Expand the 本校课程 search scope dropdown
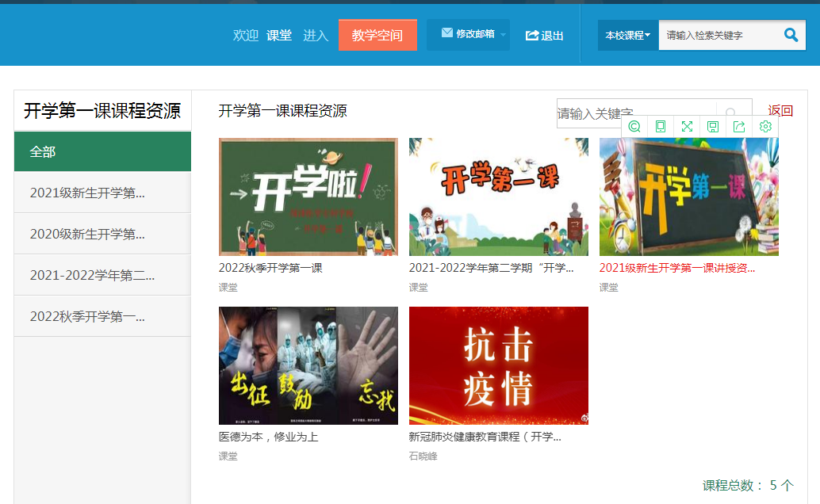Screen dimensions: 820x504 pyautogui.click(x=627, y=36)
